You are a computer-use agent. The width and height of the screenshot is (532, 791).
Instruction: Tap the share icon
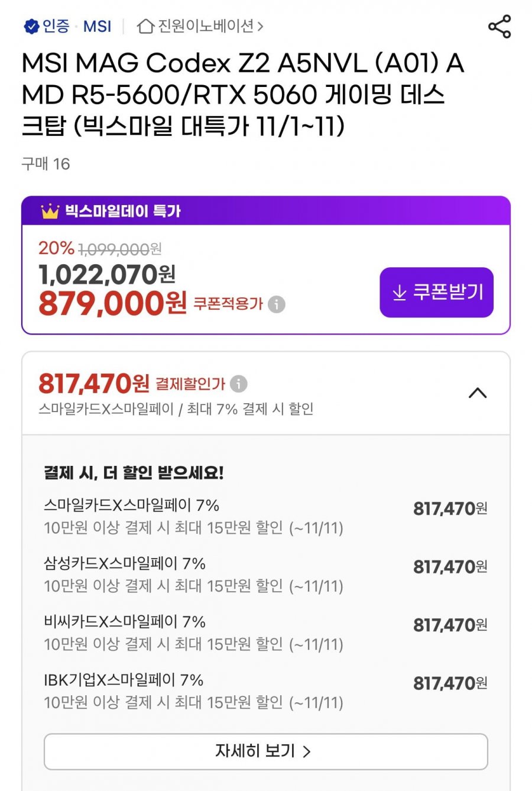coord(499,27)
